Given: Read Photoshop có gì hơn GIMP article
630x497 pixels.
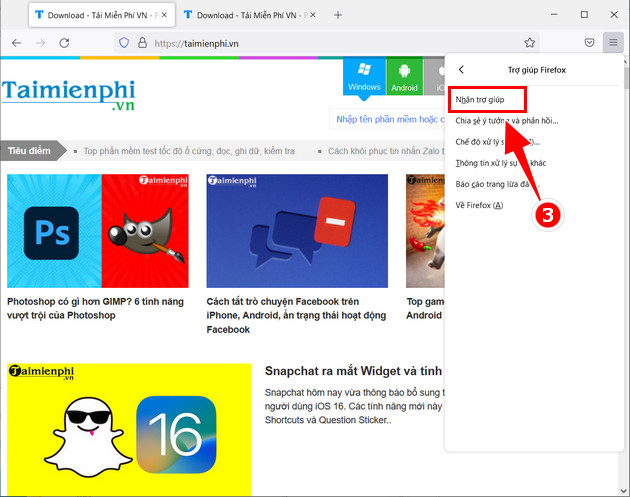Looking at the screenshot, I should pyautogui.click(x=95, y=308).
